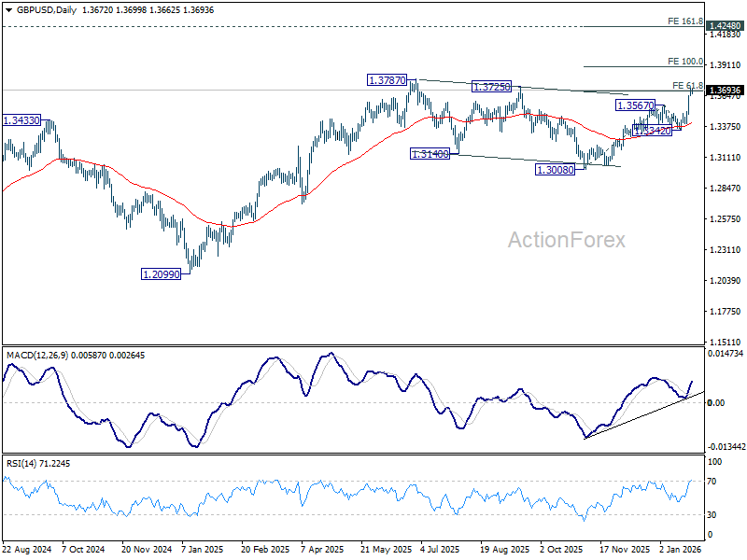This screenshot has height=560, width=747.
Task: Click the MACD 0.014734 scale value
Action: pyautogui.click(x=726, y=354)
